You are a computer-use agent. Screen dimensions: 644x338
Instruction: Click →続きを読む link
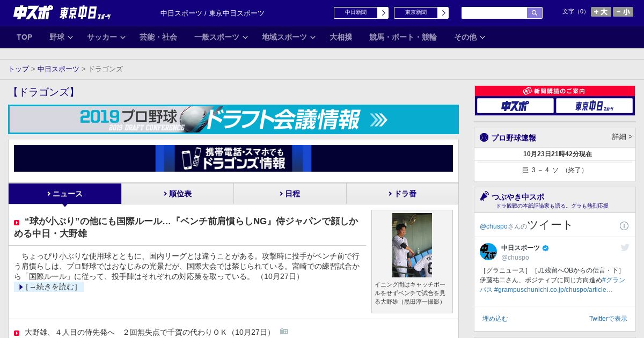(x=49, y=287)
